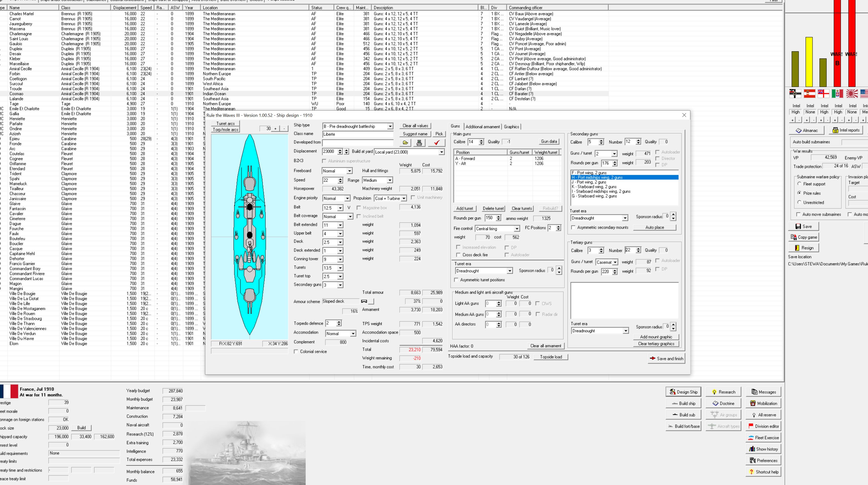Screen dimensions: 868x485
Task: Click the Torp/msle arcs button
Action: pyautogui.click(x=226, y=130)
